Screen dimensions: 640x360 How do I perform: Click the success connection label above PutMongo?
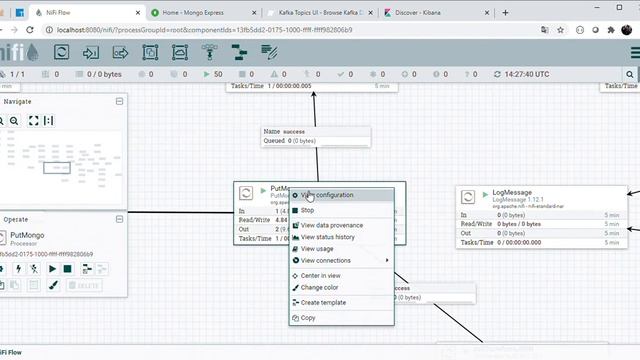(x=316, y=136)
